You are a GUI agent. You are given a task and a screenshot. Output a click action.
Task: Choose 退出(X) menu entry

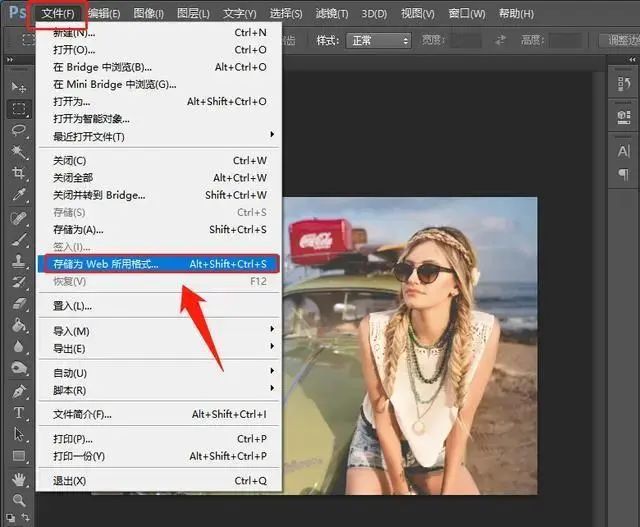point(159,480)
